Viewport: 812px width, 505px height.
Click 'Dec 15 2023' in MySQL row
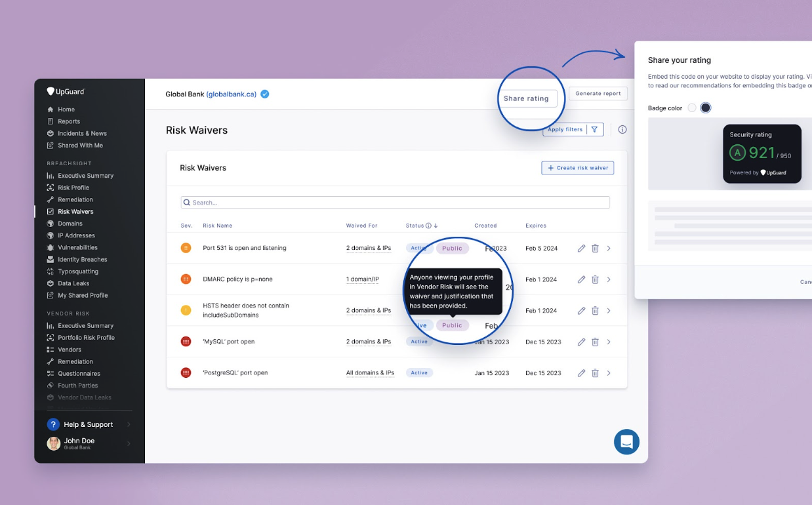pos(544,342)
